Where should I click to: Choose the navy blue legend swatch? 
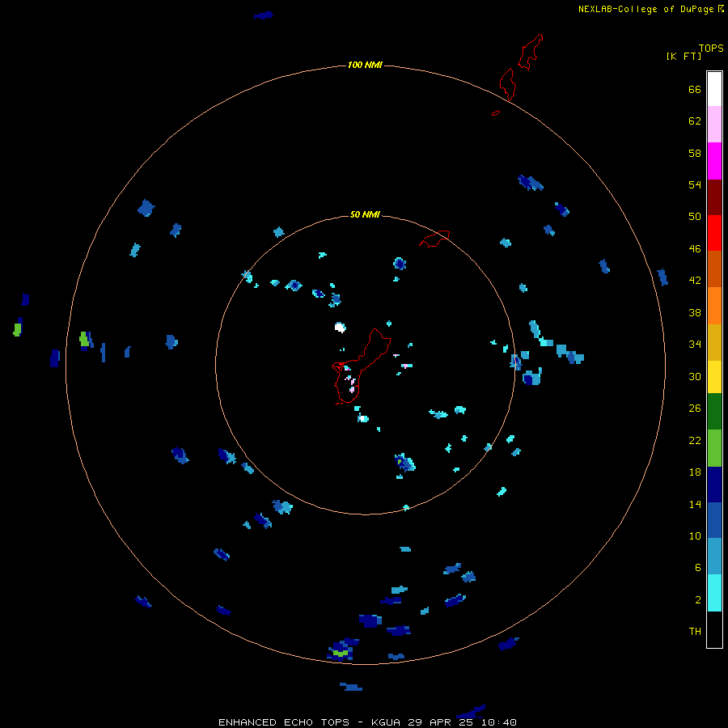click(x=714, y=485)
